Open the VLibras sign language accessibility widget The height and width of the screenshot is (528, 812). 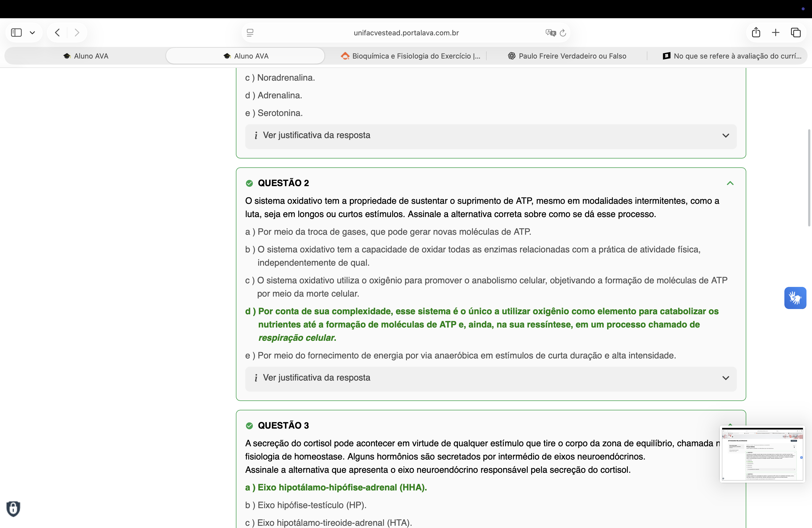[x=795, y=298]
